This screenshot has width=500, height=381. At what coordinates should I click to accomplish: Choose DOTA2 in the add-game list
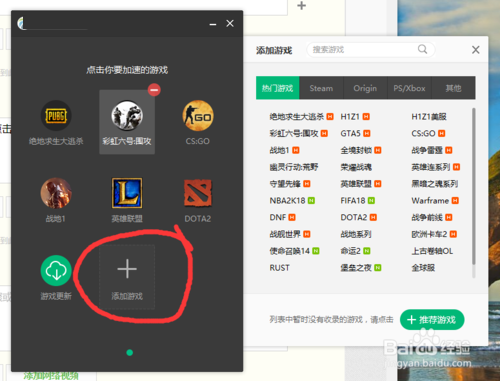354,217
